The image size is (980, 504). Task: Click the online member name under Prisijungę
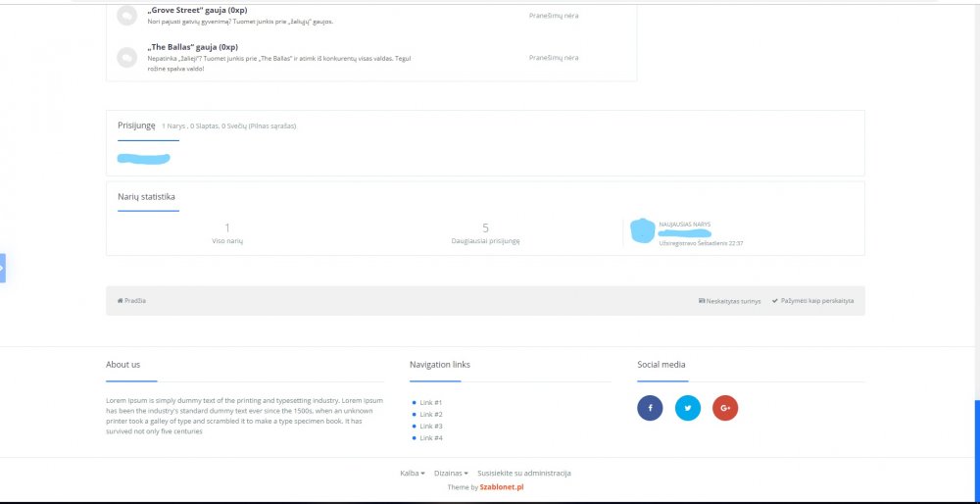pos(144,159)
